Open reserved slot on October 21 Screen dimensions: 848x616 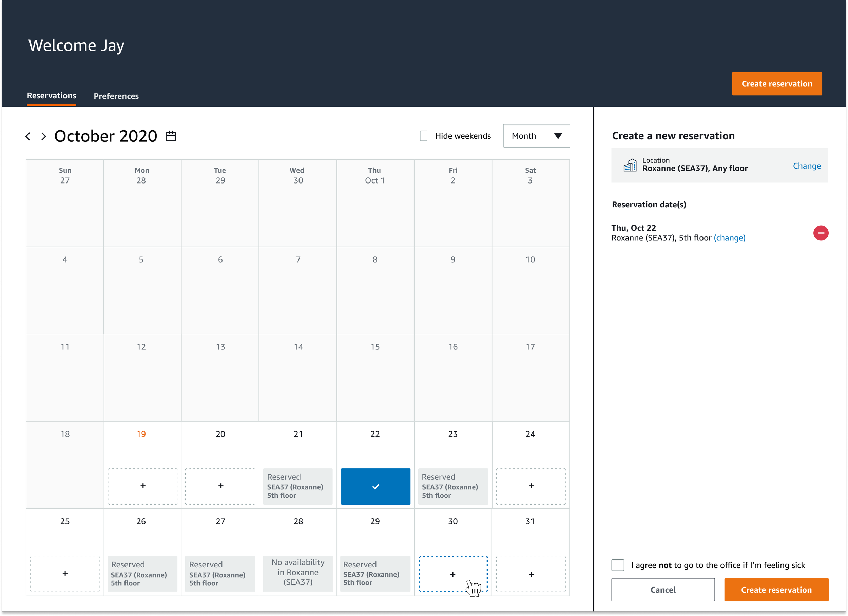coord(297,486)
